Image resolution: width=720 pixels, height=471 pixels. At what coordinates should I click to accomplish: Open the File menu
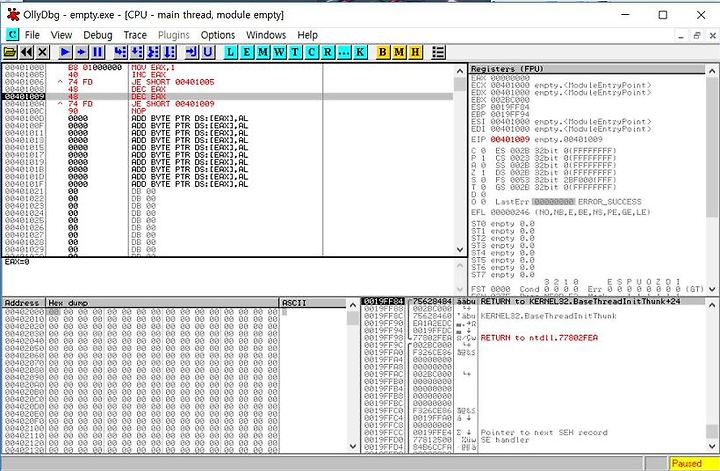point(32,35)
